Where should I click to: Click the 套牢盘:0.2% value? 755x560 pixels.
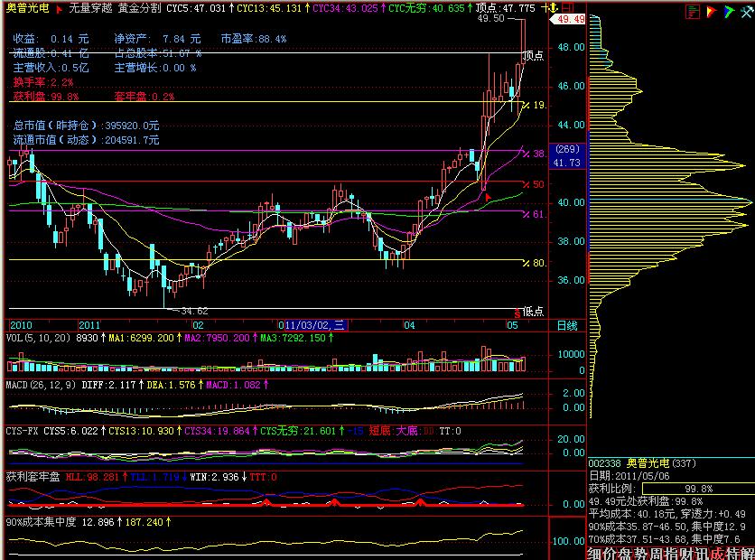(144, 97)
